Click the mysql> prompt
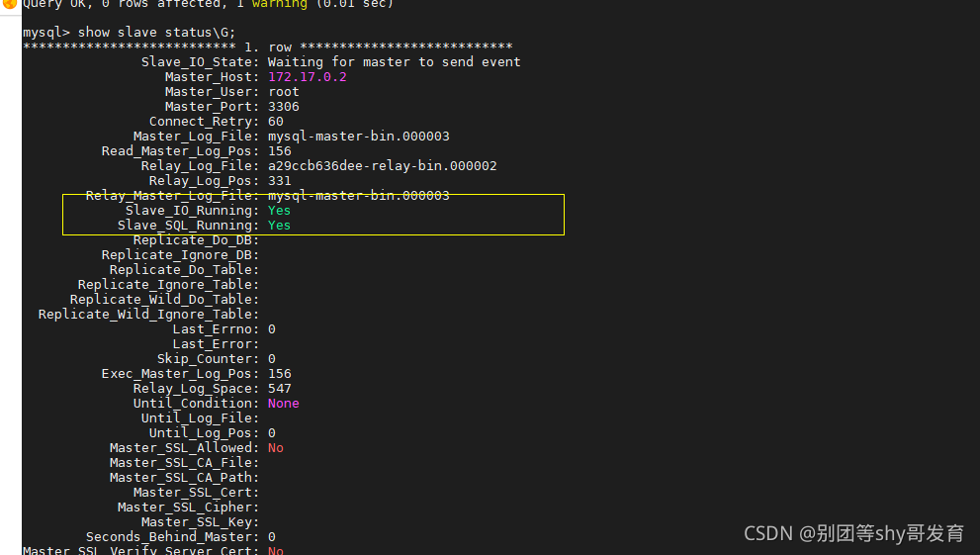980x555 pixels. [45, 33]
